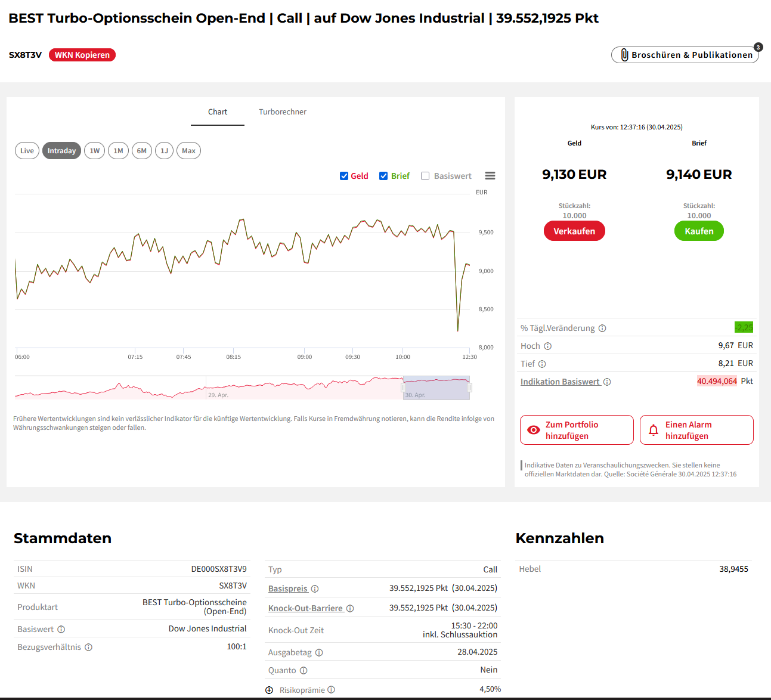
Task: Click the green Kaufen button
Action: [x=699, y=231]
